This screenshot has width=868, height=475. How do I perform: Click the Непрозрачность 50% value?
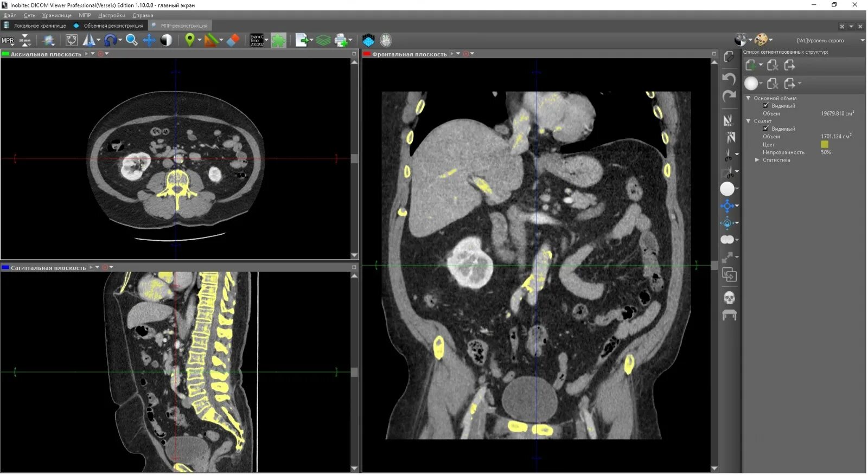tap(826, 152)
